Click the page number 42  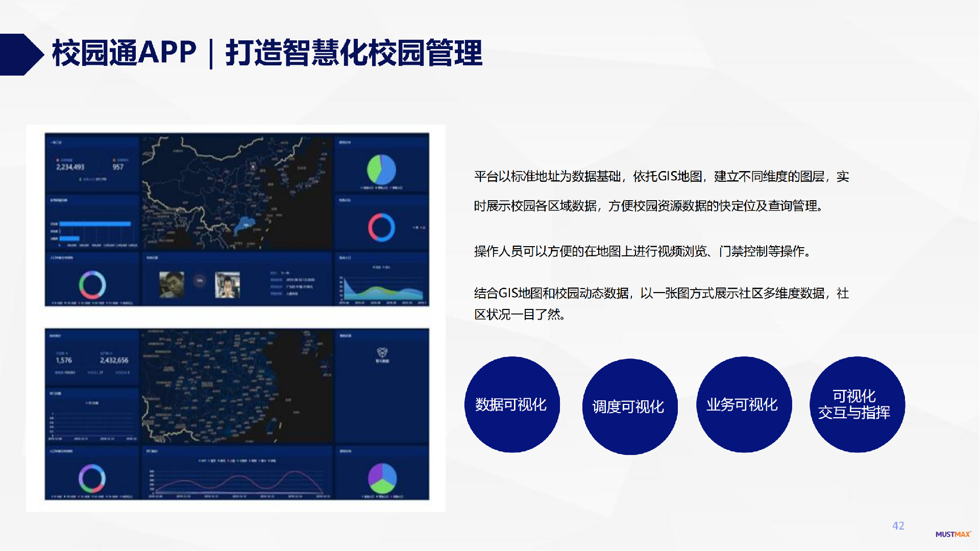(x=898, y=525)
